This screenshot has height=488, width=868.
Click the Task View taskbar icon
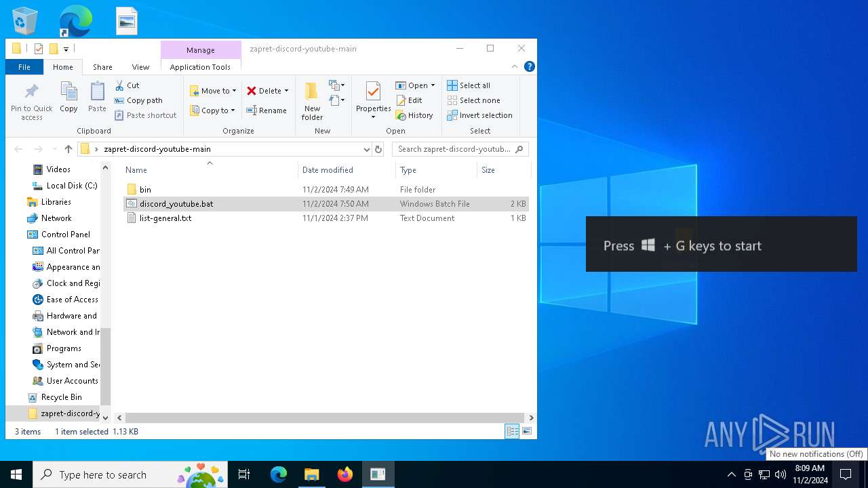pyautogui.click(x=244, y=474)
